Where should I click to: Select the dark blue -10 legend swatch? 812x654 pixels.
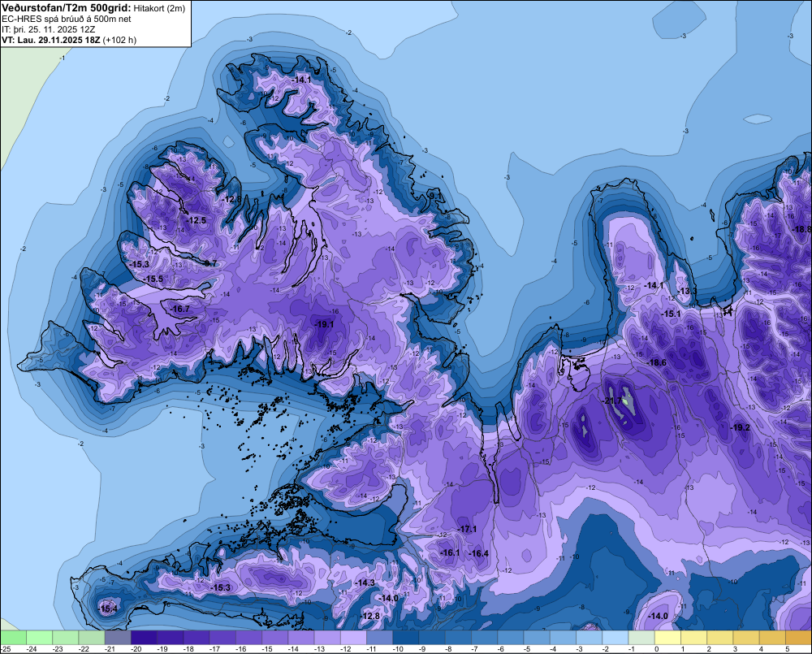click(x=406, y=638)
